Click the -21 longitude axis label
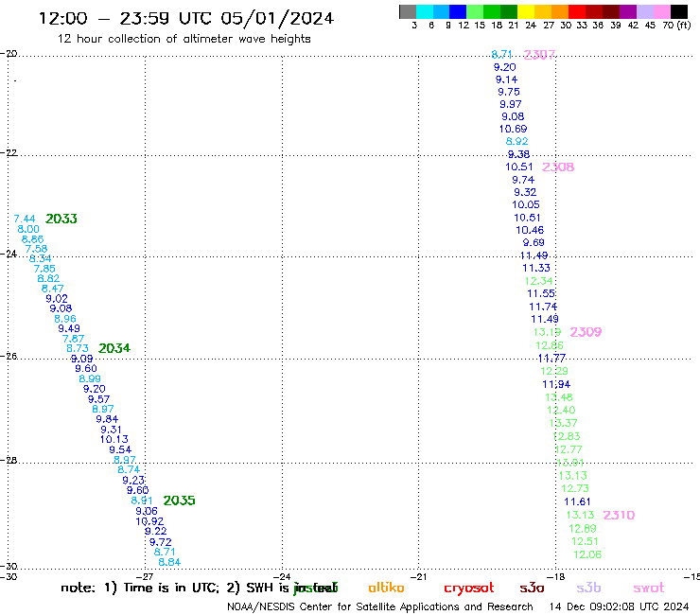This screenshot has height=615, width=700. (x=419, y=577)
